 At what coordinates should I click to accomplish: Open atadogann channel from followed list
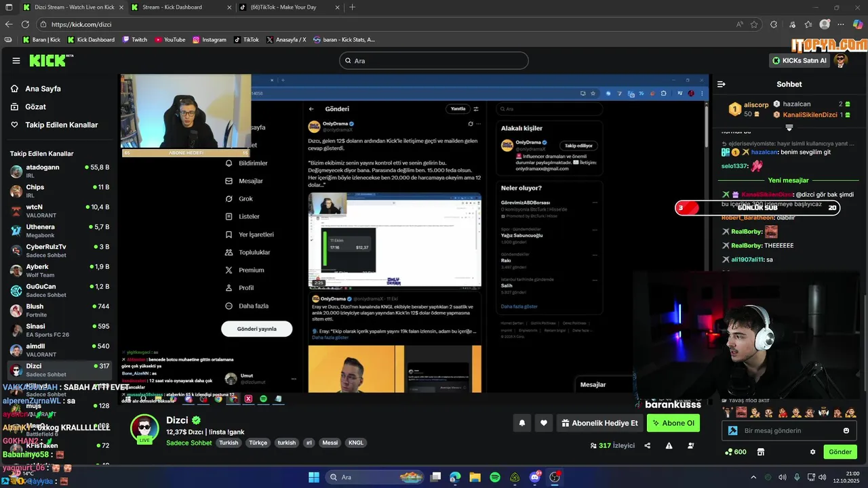60,171
